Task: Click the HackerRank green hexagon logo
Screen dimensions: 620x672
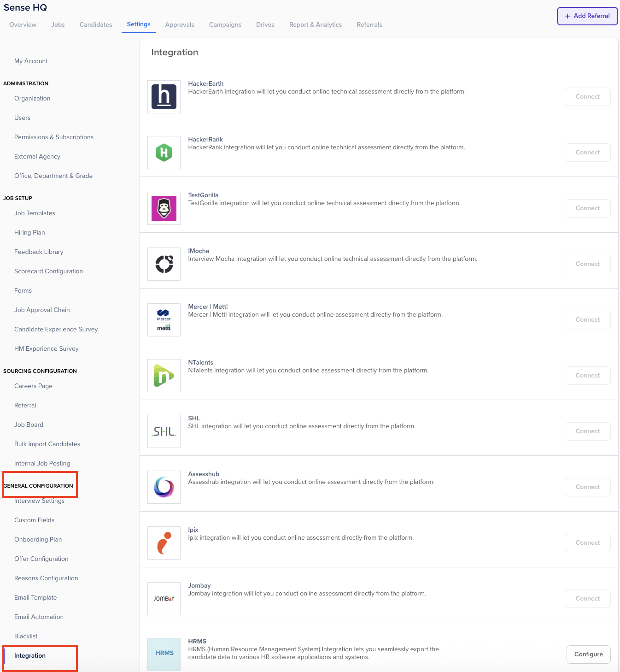Action: [x=164, y=153]
